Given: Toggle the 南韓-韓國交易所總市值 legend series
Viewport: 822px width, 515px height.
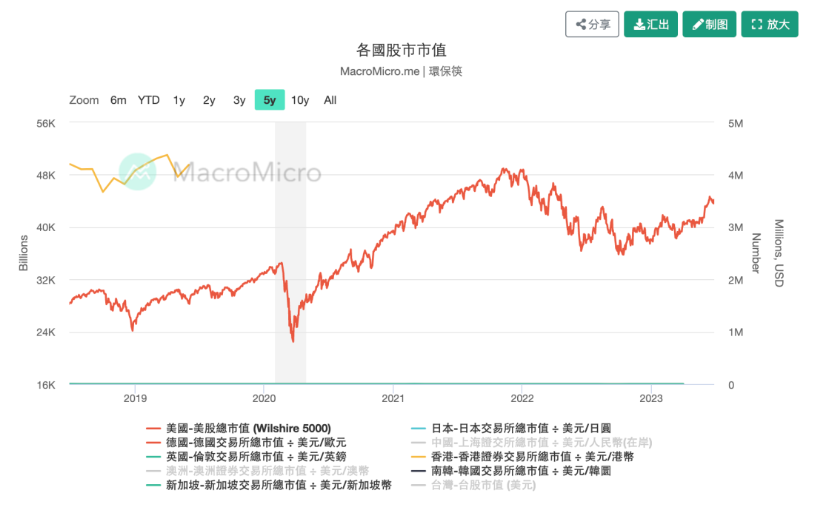Looking at the screenshot, I should pos(511,471).
